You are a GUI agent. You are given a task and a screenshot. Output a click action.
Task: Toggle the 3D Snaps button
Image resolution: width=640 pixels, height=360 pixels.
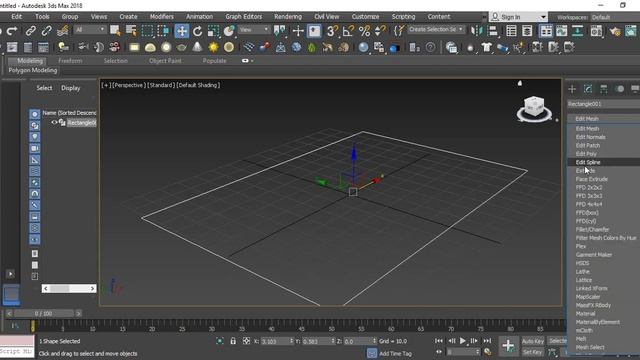pyautogui.click(x=333, y=31)
